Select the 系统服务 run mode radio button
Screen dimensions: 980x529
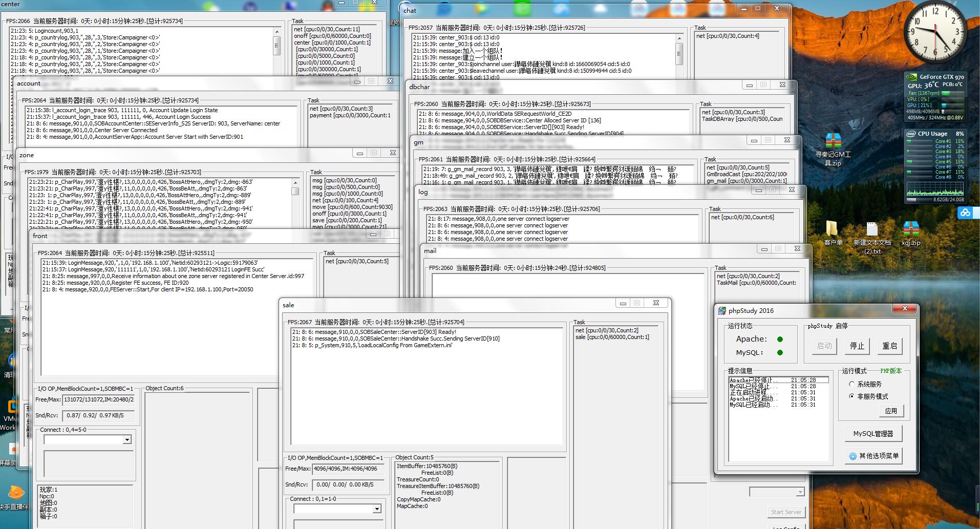click(x=852, y=384)
